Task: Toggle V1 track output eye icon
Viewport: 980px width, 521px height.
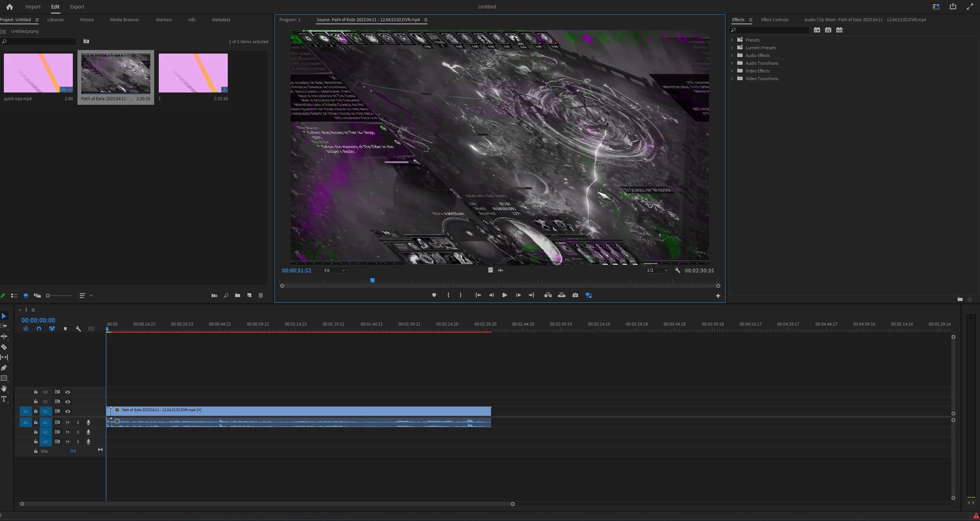Action: coord(68,411)
